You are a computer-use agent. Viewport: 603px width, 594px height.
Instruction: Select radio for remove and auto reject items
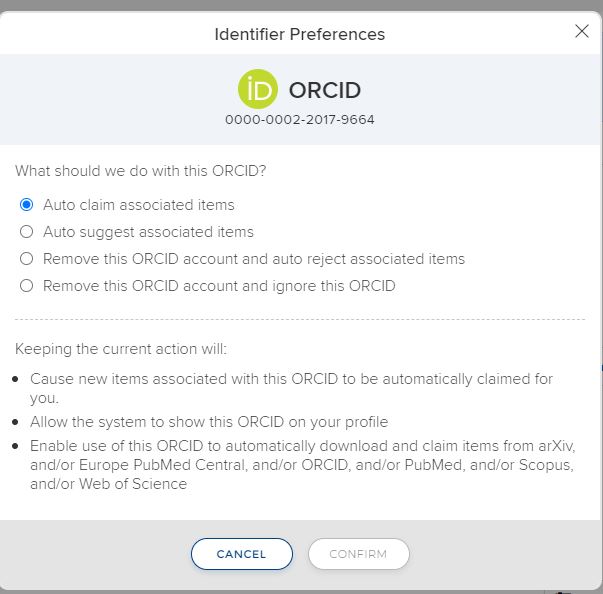tap(27, 259)
